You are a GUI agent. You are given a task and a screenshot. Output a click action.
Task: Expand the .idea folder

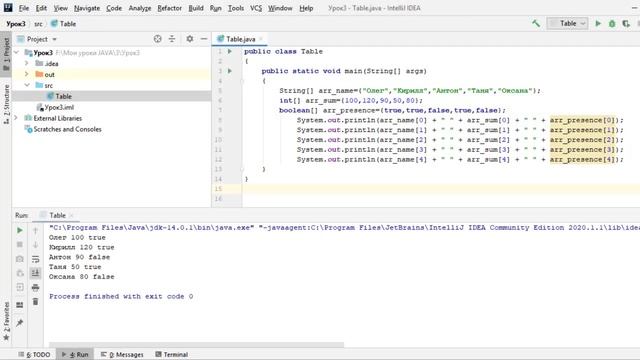click(x=27, y=63)
